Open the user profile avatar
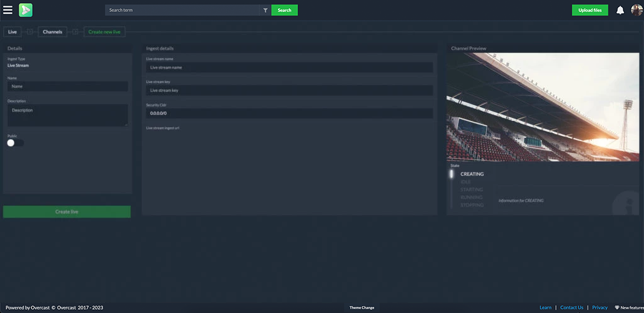The image size is (644, 313). tap(636, 10)
